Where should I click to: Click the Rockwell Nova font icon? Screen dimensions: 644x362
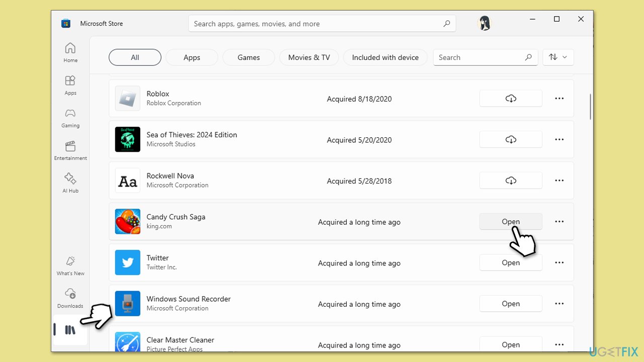(128, 180)
